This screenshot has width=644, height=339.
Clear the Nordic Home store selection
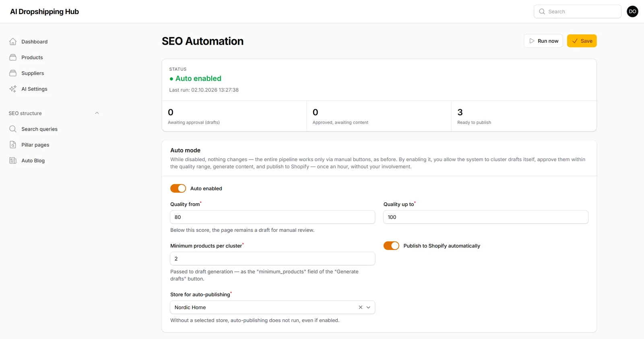click(x=361, y=307)
